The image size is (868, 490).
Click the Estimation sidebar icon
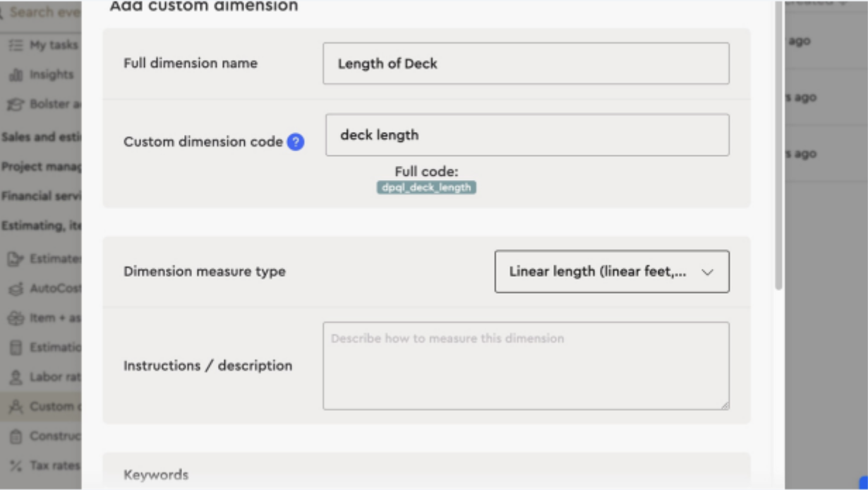pos(15,347)
